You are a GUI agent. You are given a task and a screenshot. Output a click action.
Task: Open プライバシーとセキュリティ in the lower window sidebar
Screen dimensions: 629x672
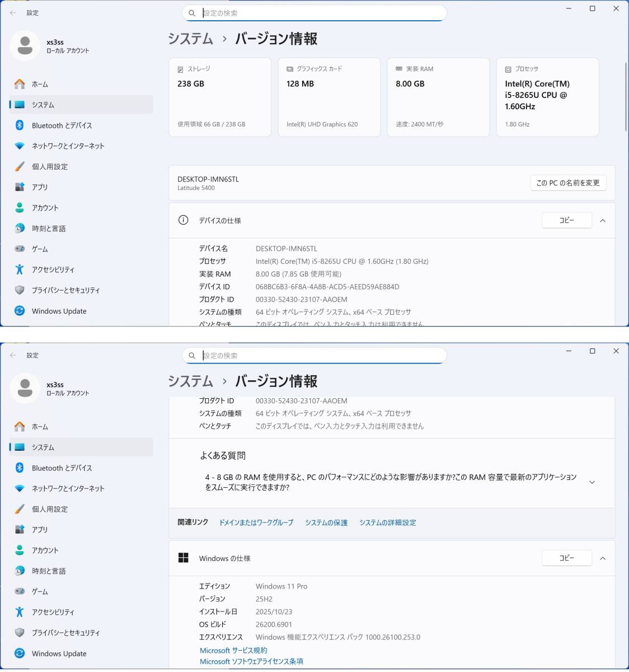[65, 633]
